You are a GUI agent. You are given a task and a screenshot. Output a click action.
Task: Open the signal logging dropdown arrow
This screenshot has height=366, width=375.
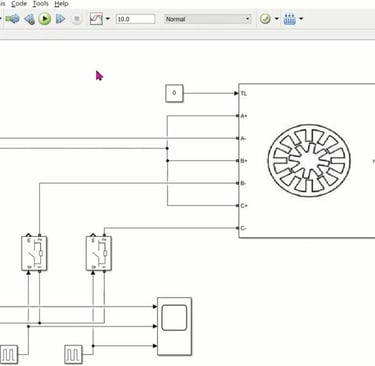tap(108, 19)
